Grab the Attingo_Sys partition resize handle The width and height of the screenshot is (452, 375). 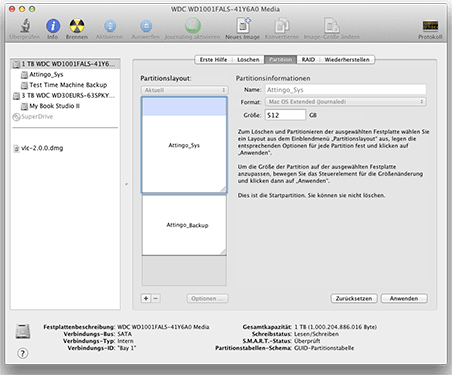tap(223, 189)
